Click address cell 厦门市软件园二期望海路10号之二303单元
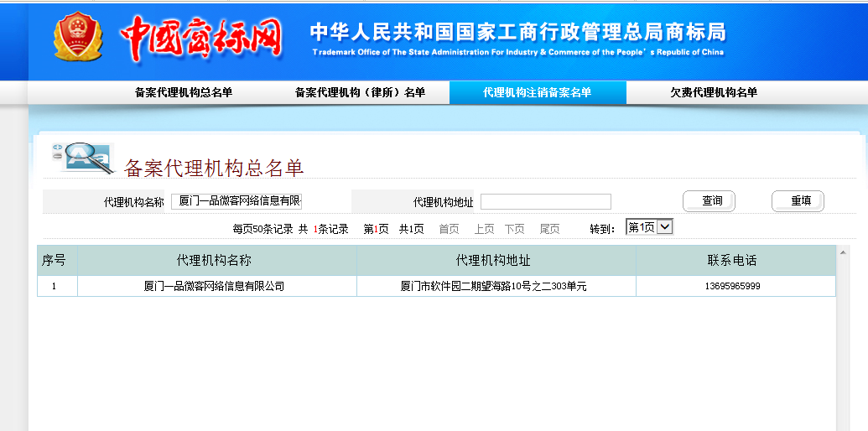Image resolution: width=868 pixels, height=431 pixels. click(x=496, y=287)
